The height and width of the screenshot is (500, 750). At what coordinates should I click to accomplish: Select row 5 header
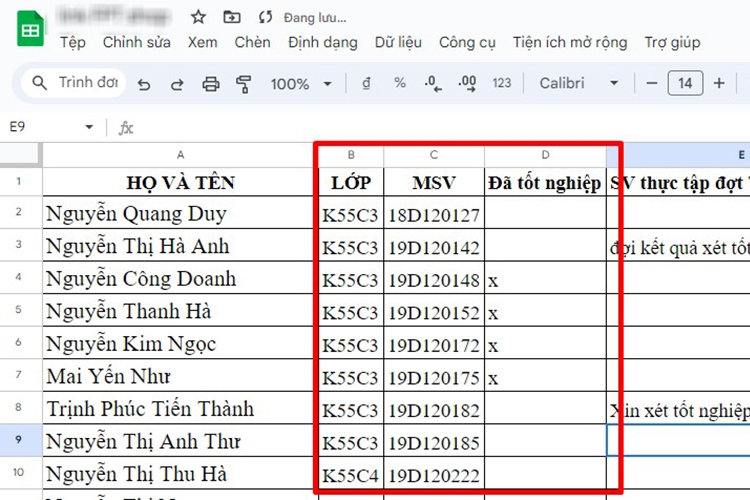click(x=18, y=310)
